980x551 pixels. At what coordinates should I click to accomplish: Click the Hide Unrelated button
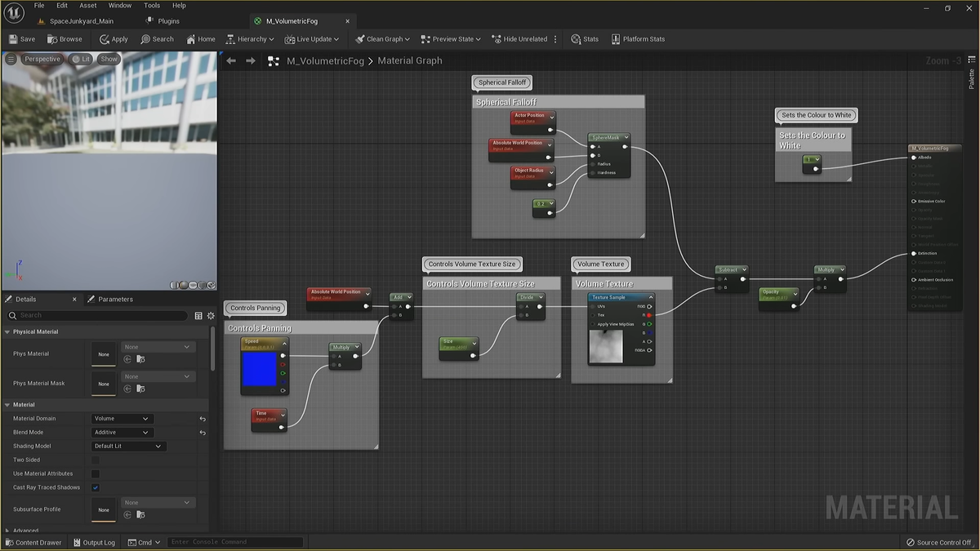click(519, 39)
